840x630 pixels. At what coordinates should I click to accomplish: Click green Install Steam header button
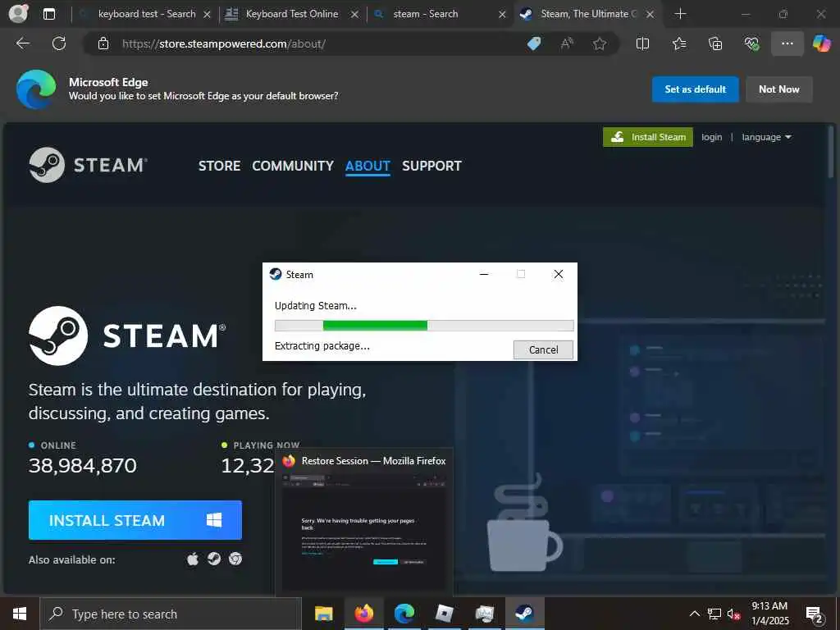click(648, 137)
